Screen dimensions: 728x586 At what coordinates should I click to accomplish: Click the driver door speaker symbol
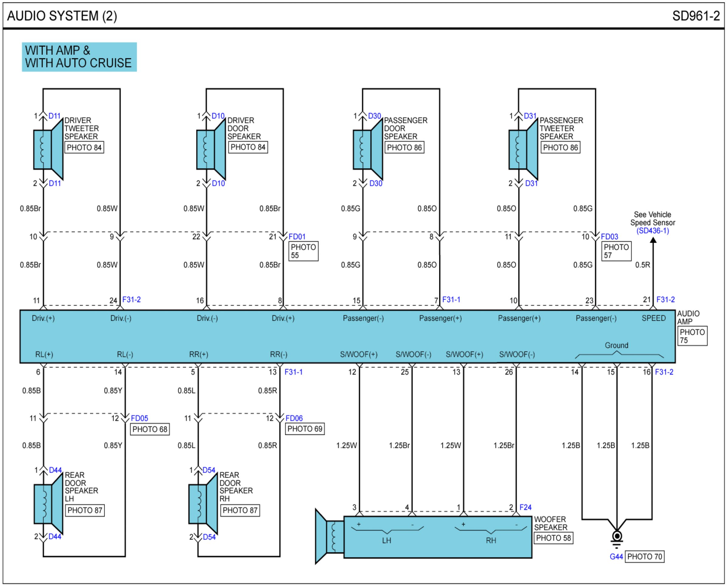click(x=211, y=149)
